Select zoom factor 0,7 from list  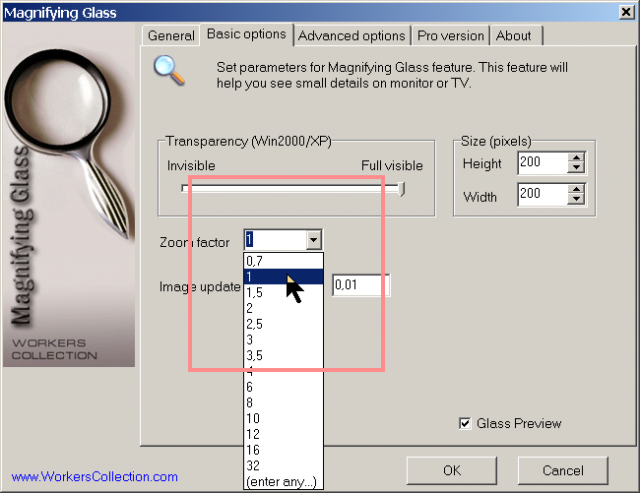[284, 261]
